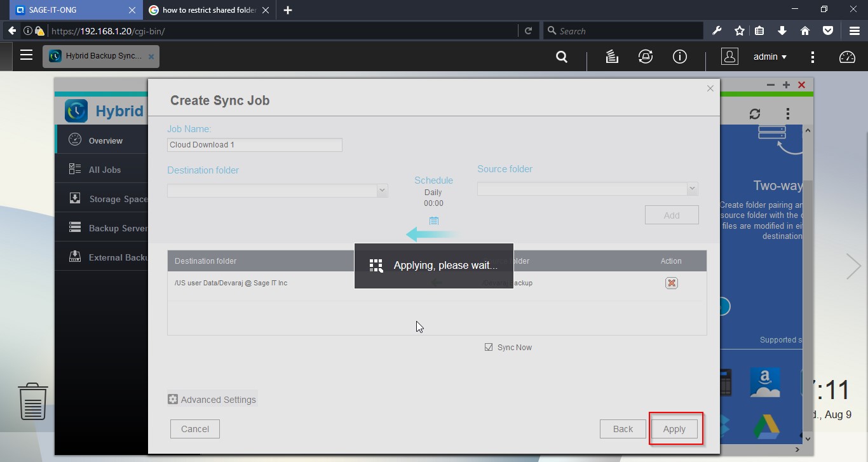Open the desktop recycle bin icon
Image resolution: width=868 pixels, height=462 pixels.
coord(33,401)
